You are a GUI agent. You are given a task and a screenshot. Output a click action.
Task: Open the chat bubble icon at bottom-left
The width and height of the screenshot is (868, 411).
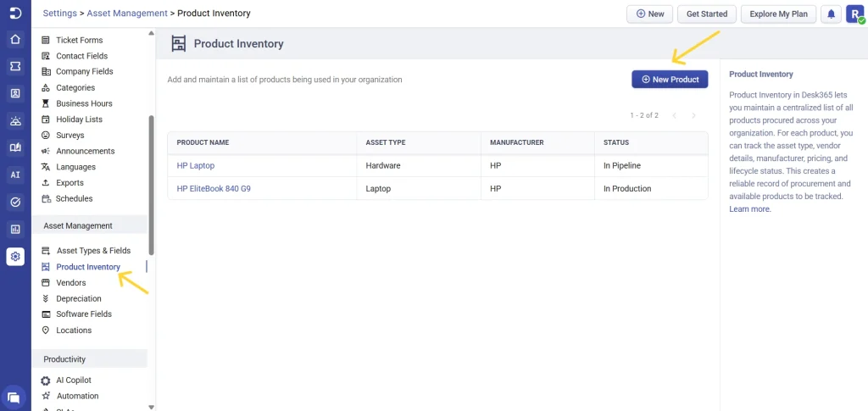14,397
